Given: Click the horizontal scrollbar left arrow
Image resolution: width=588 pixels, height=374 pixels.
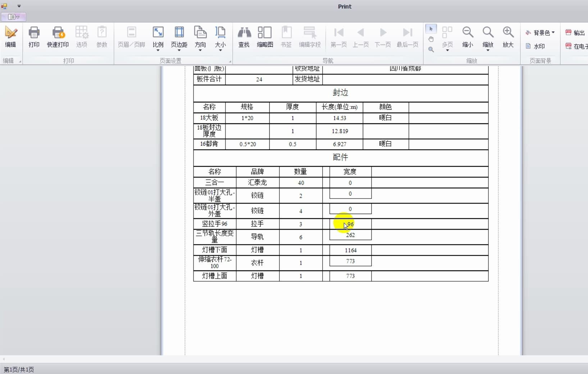Looking at the screenshot, I should coord(4,359).
